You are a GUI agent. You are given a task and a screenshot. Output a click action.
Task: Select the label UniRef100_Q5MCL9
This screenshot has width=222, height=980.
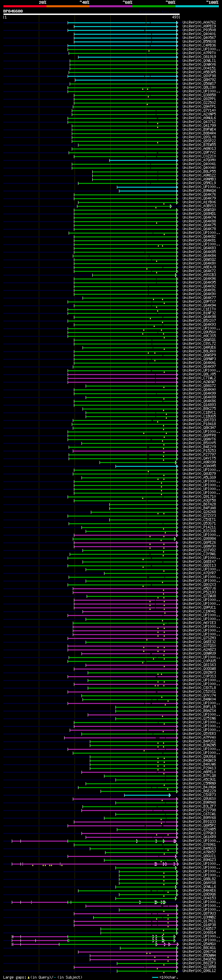tap(199, 183)
